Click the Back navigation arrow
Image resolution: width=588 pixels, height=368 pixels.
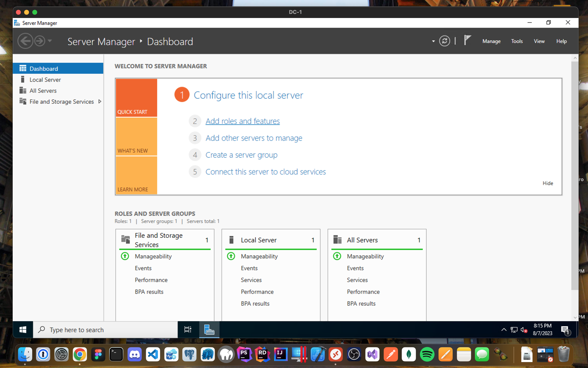point(25,41)
